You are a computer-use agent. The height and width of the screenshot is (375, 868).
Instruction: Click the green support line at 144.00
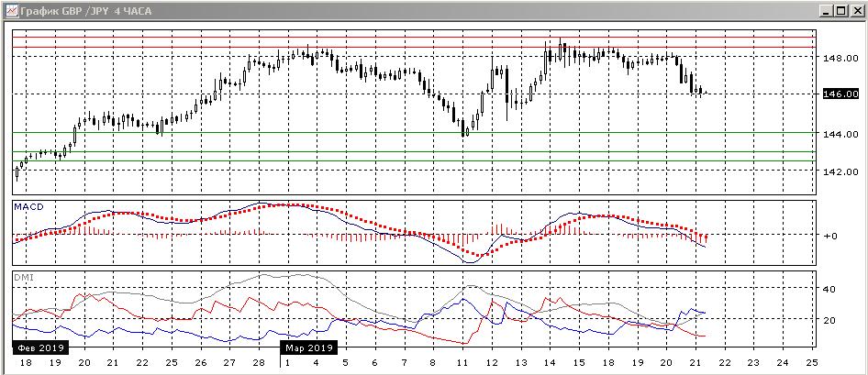coord(414,132)
